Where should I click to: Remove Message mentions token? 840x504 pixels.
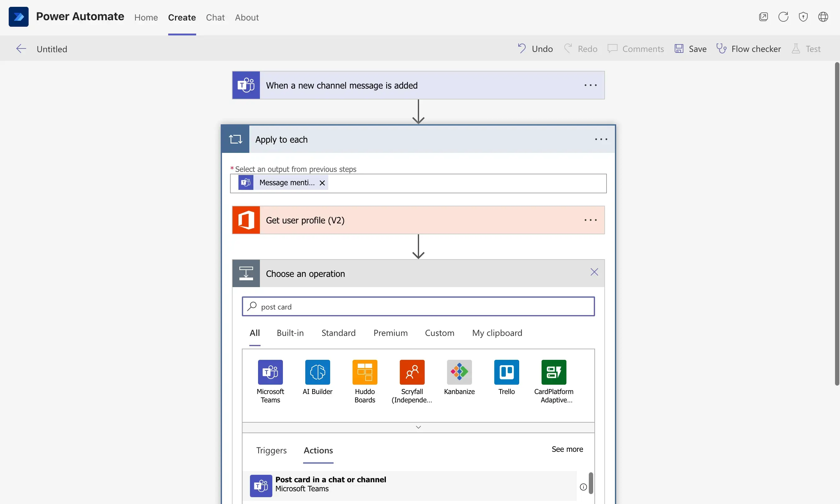click(x=322, y=182)
